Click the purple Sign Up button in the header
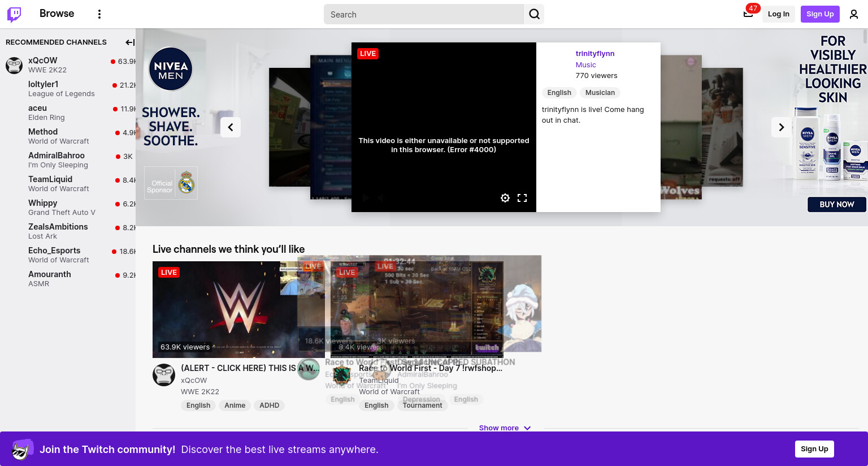The image size is (868, 466). pos(820,14)
